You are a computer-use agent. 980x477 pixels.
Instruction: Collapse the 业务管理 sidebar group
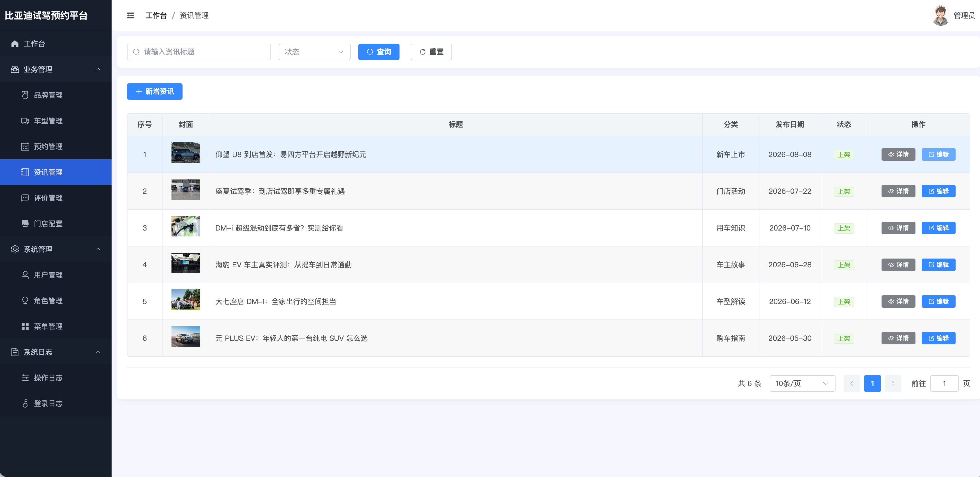(56, 70)
